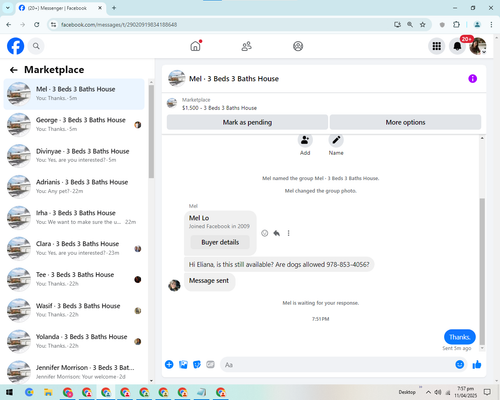Go back with the Marketplace arrow
500x400 pixels.
13,70
